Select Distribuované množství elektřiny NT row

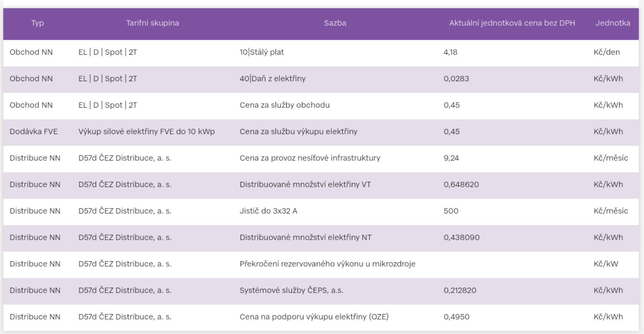[305, 237]
